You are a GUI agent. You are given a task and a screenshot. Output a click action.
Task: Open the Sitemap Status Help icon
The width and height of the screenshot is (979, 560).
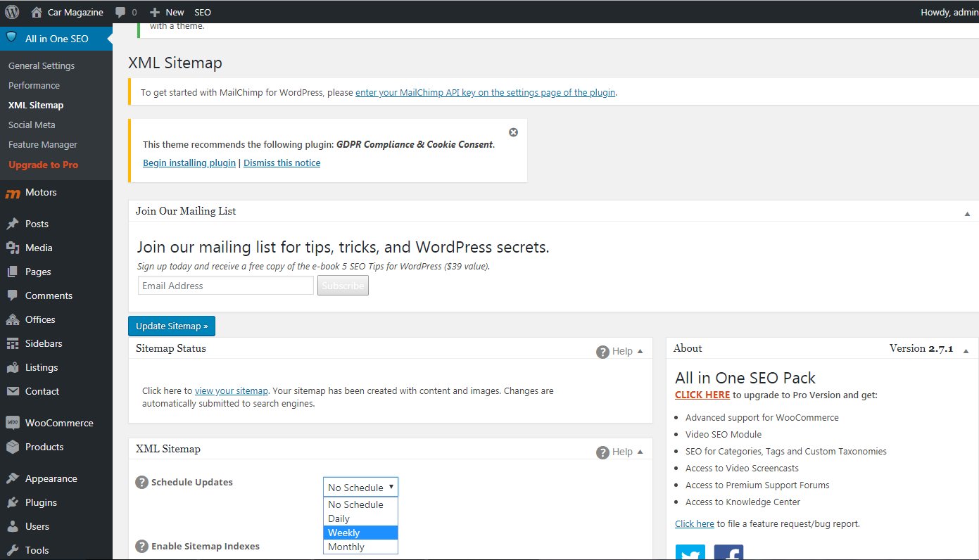coord(602,352)
